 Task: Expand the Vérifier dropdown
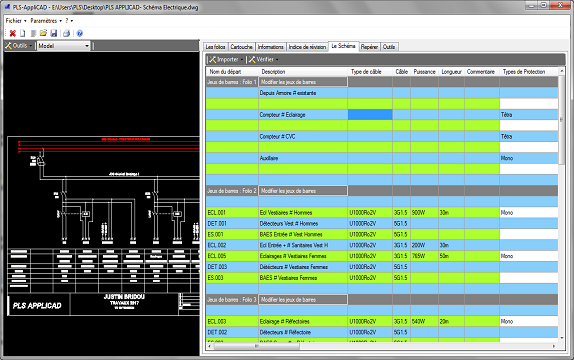point(264,59)
